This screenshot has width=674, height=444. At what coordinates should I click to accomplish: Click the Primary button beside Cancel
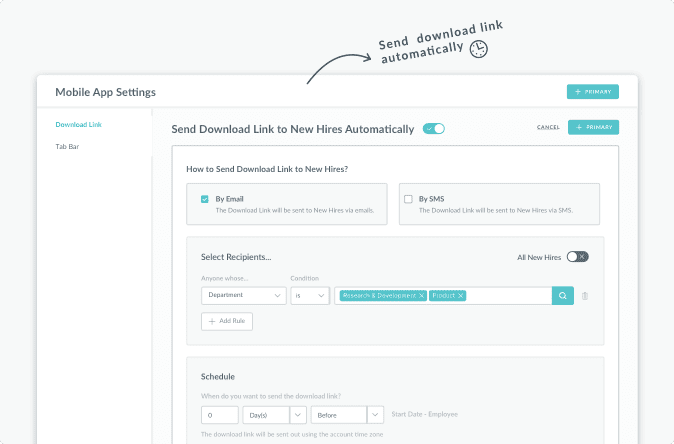pyautogui.click(x=593, y=127)
